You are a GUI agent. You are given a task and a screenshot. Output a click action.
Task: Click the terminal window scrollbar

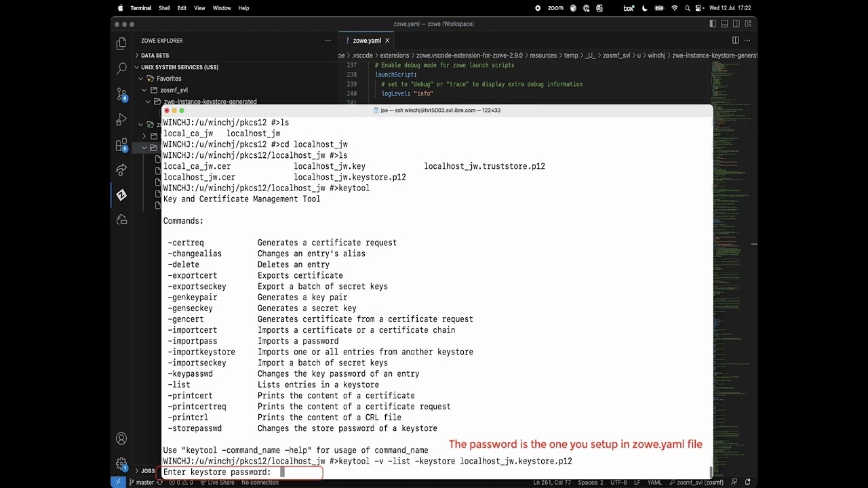pyautogui.click(x=710, y=472)
